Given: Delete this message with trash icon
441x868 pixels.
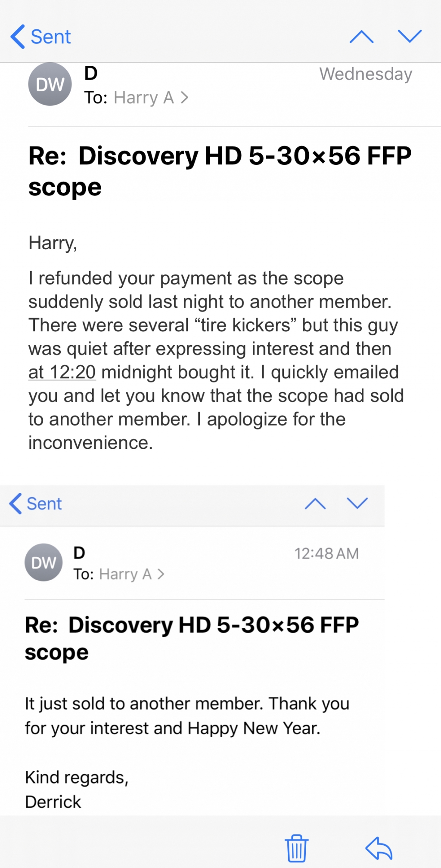Looking at the screenshot, I should point(296,848).
